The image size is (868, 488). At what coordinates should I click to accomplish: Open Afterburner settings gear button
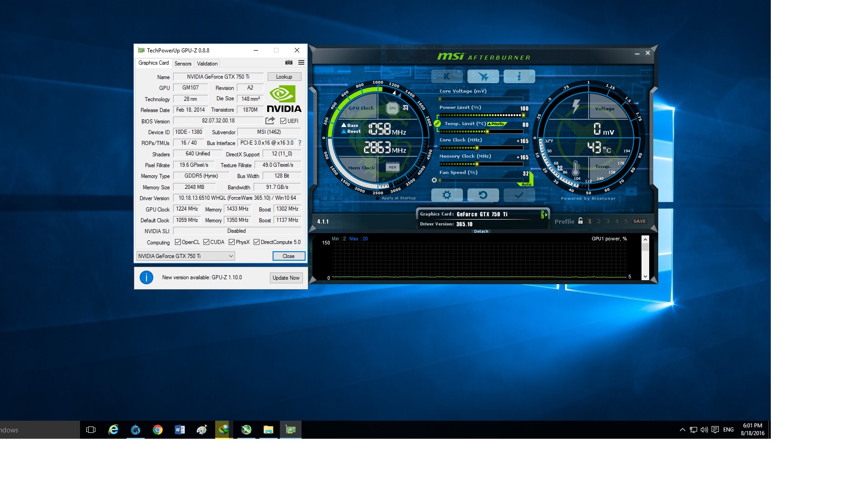[447, 195]
